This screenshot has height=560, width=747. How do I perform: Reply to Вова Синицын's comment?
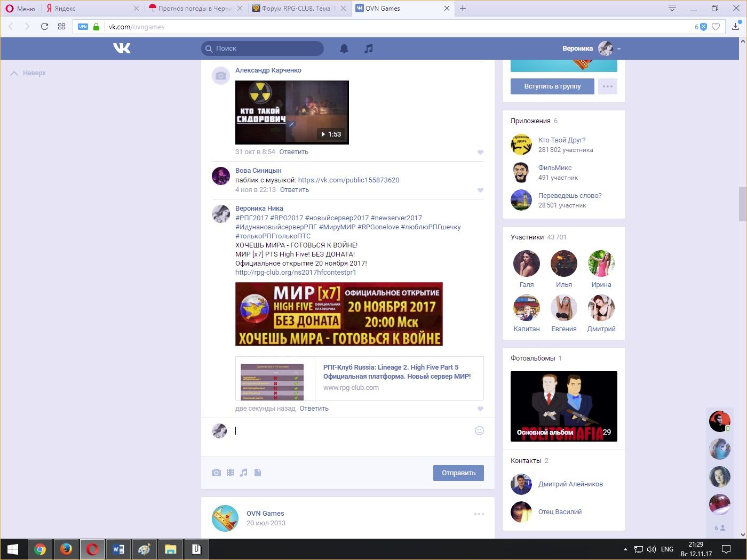pyautogui.click(x=295, y=190)
